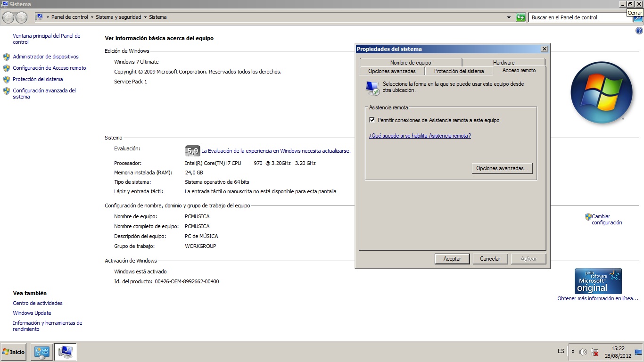Click the Windows está activado text
This screenshot has width=644, height=362.
140,271
